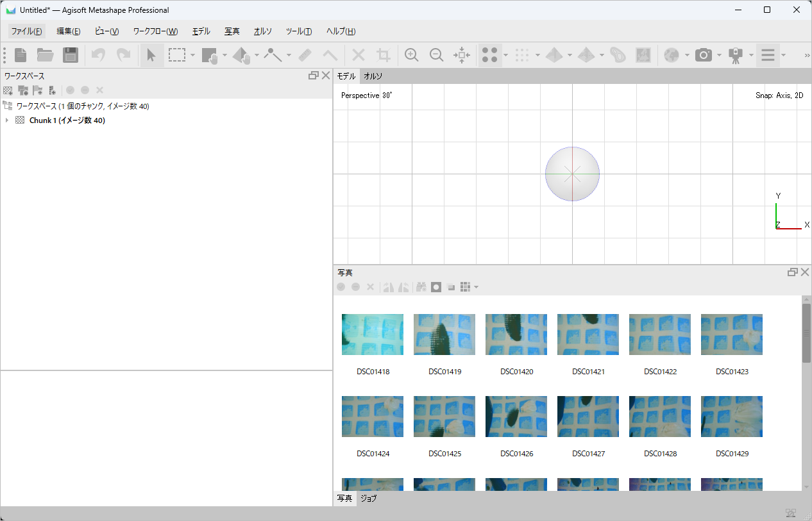Open the ツール menu
The height and width of the screenshot is (521, 812).
tap(299, 31)
